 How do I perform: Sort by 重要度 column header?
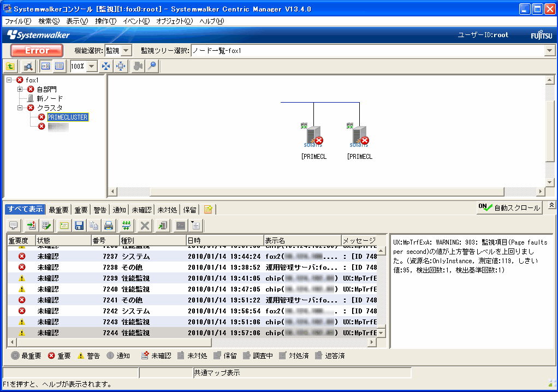[x=21, y=241]
